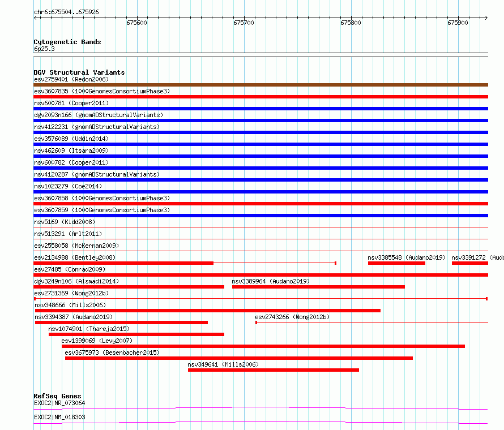Click nsv1023279 (Coe2014) label

pyautogui.click(x=68, y=186)
